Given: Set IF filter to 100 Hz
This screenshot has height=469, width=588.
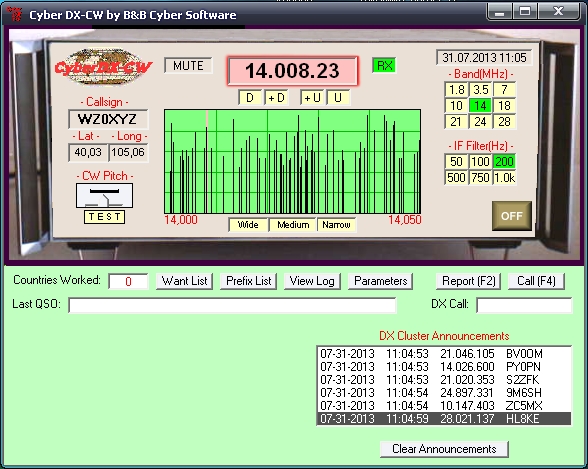Looking at the screenshot, I should (480, 162).
